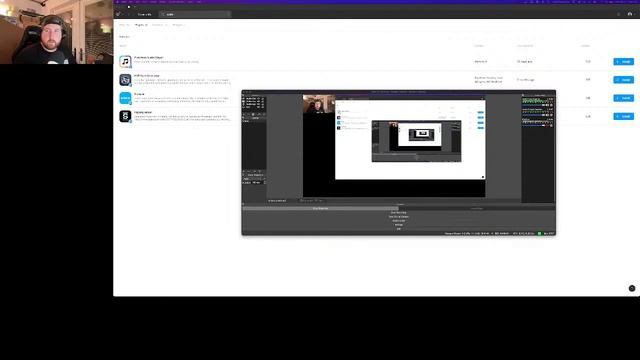Open the profile icon at the top right
640x360 pixels.
(x=630, y=14)
